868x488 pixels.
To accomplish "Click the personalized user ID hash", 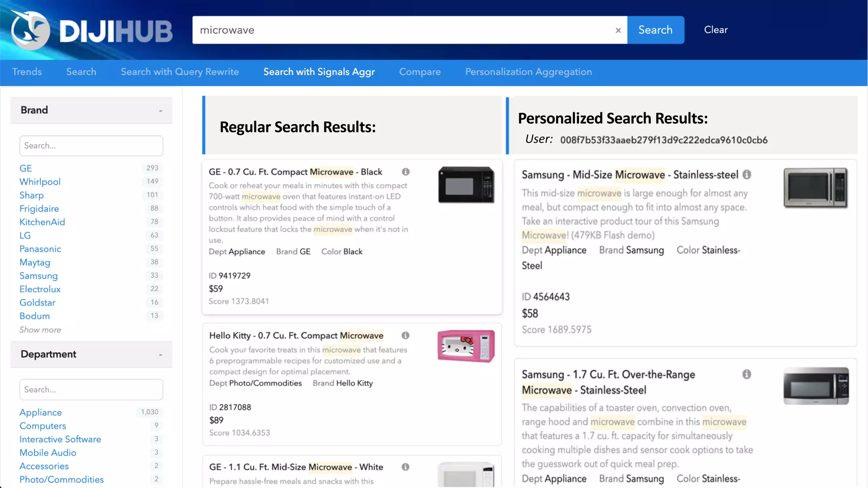I will tap(664, 140).
